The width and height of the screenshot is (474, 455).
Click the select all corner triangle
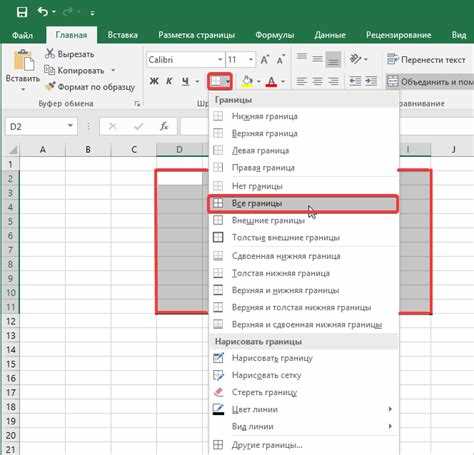[13, 150]
